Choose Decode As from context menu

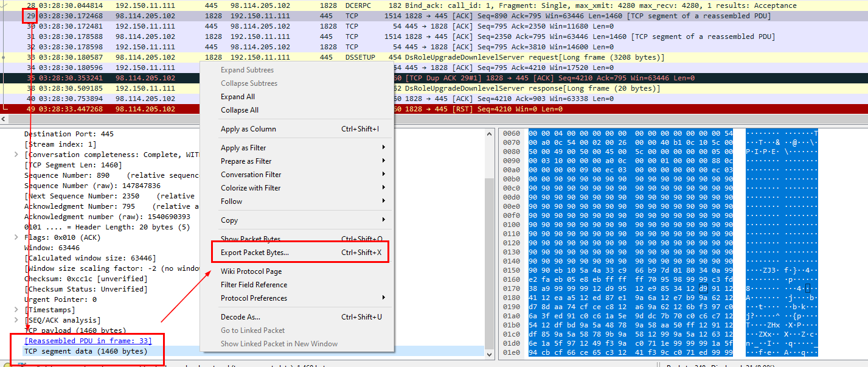[x=240, y=317]
